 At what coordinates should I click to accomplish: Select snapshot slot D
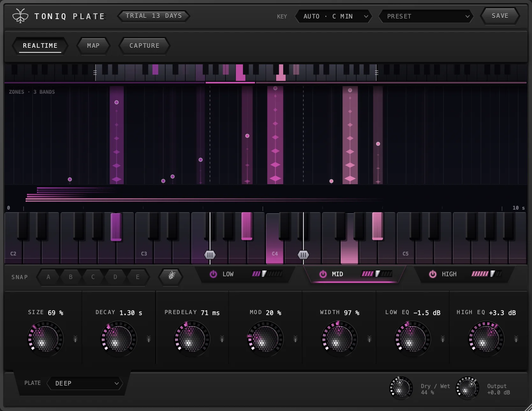pyautogui.click(x=115, y=277)
